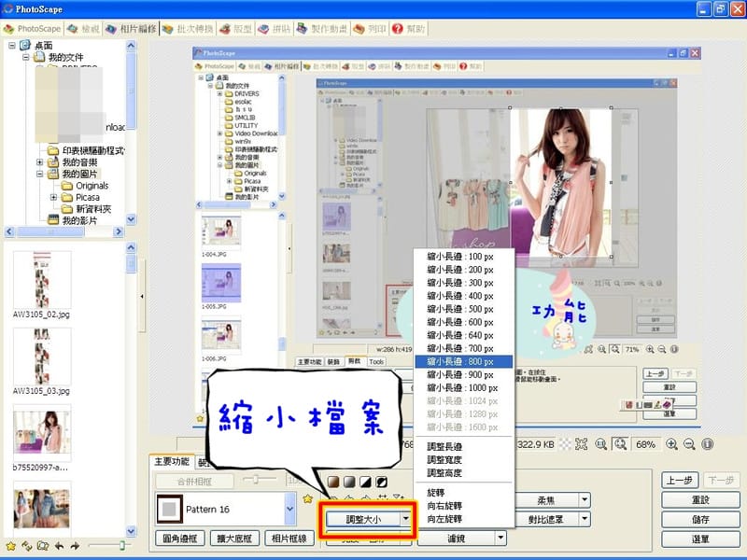Zoom in with the magnifier plus icon
The image size is (747, 560).
pos(672,444)
